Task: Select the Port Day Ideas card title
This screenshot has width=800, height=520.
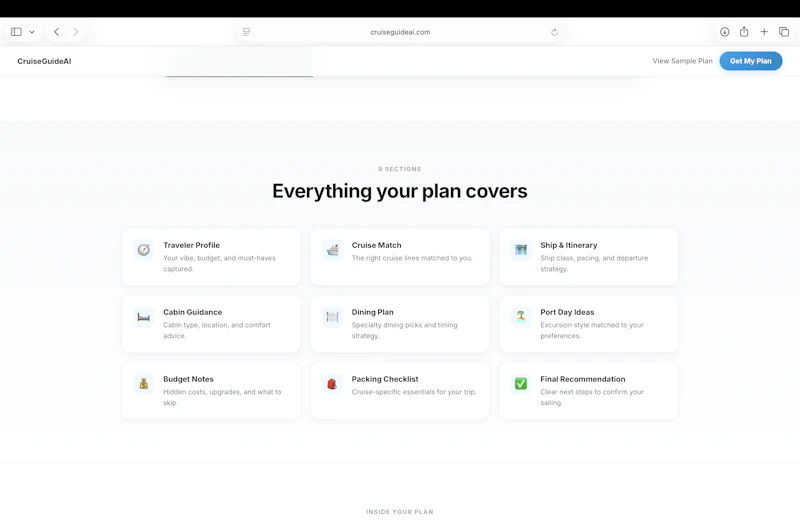Action: pos(567,312)
